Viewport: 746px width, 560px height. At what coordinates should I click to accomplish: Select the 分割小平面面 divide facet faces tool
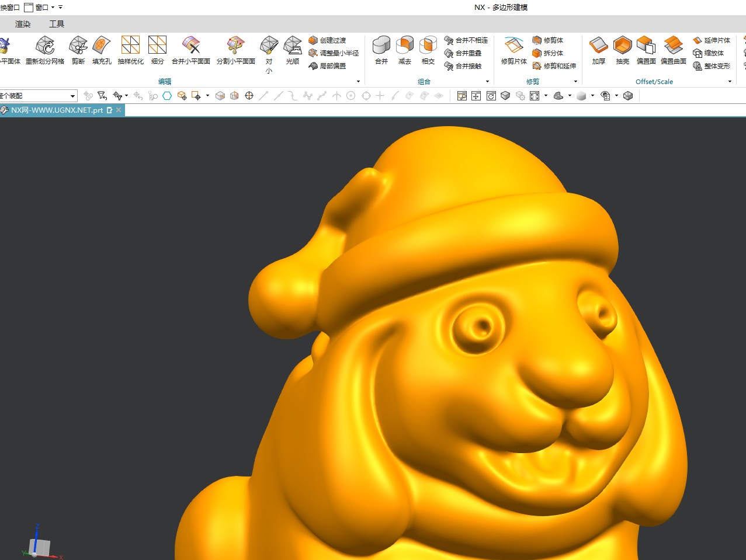coord(236,50)
